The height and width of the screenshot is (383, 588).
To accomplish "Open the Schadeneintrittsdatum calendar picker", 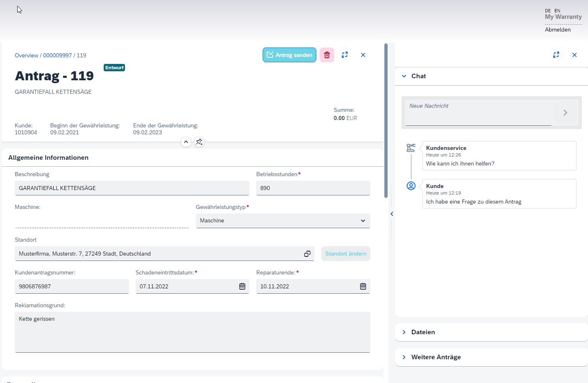I will 242,286.
